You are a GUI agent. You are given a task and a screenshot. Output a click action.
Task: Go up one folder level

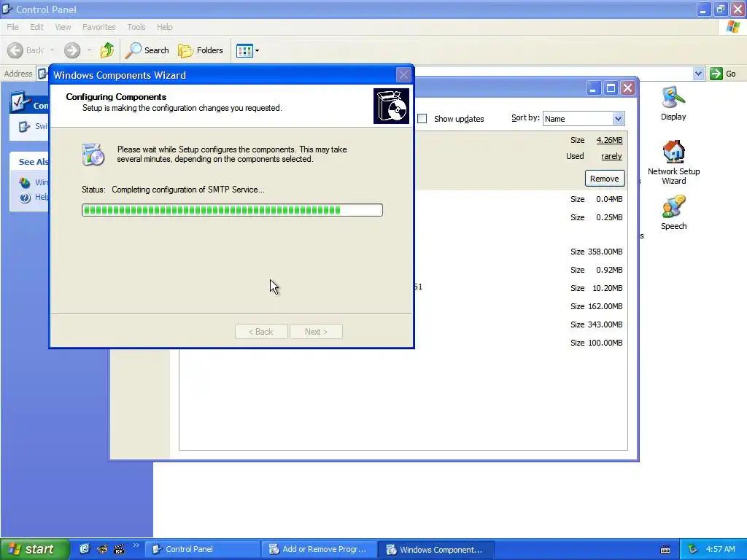[107, 50]
